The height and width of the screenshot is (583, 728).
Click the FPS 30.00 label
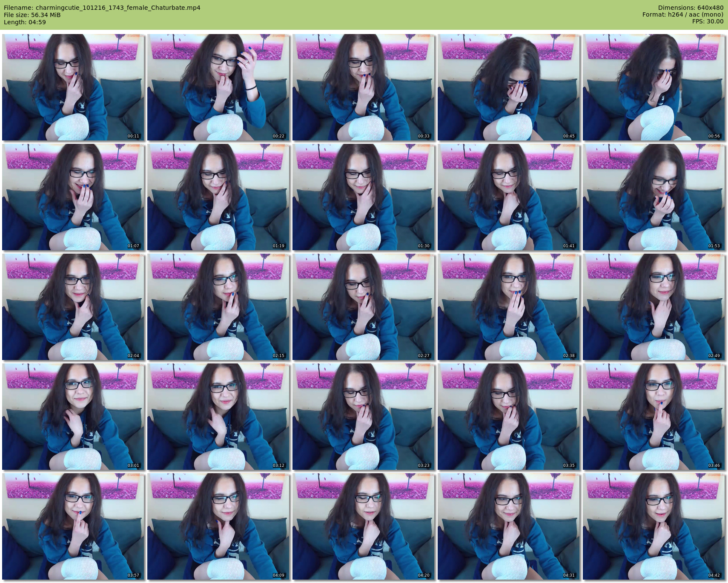[x=708, y=22]
